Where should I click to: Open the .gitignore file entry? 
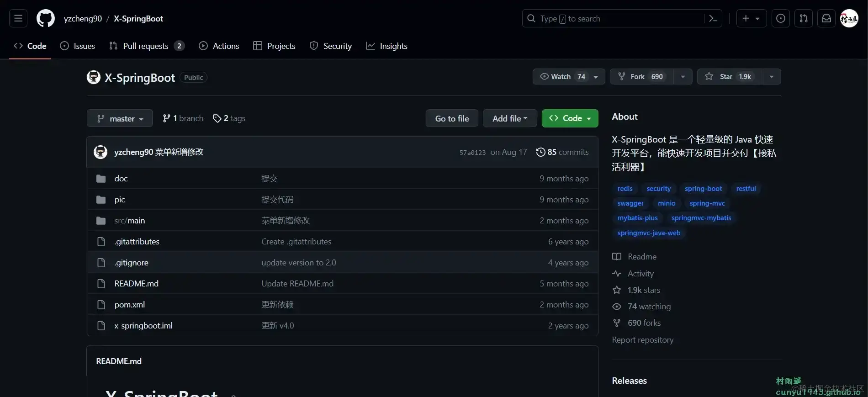click(x=131, y=263)
